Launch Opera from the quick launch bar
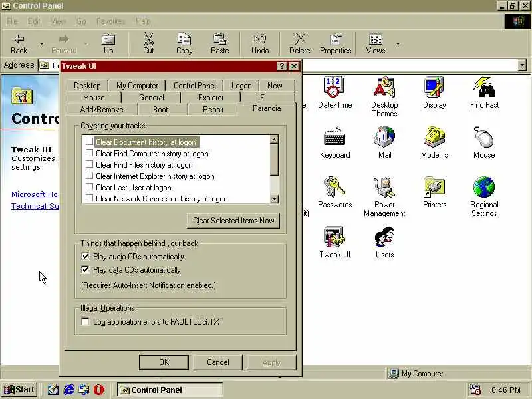The image size is (532, 399). point(98,390)
